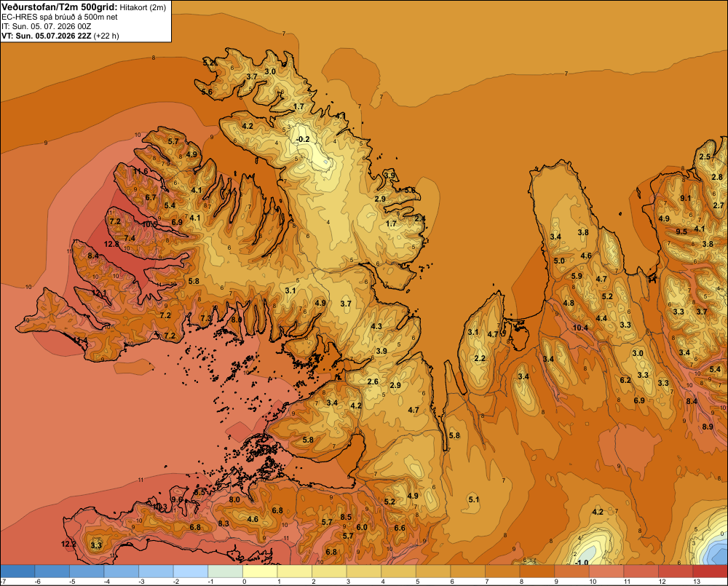Click the forecast offset "(+22 h)"
The height and width of the screenshot is (586, 728).
click(x=106, y=36)
